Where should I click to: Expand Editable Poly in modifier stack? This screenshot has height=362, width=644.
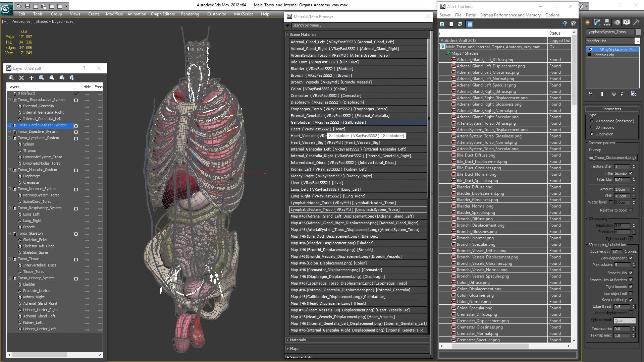590,55
